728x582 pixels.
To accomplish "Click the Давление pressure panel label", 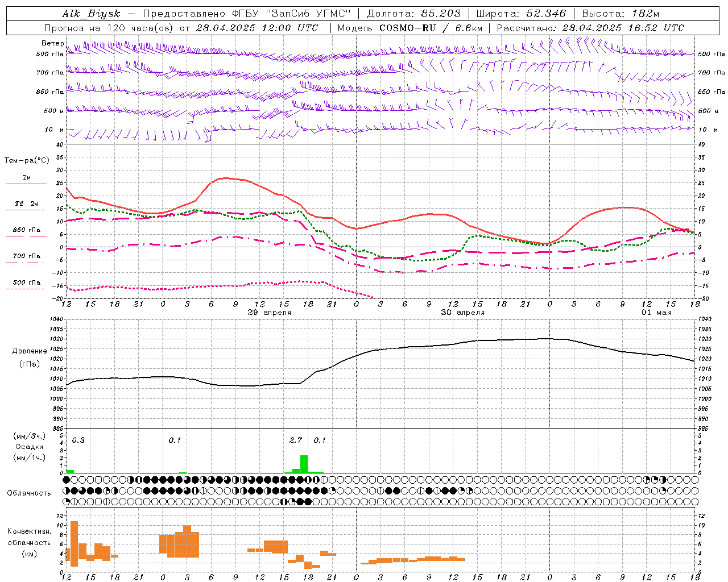I will pyautogui.click(x=30, y=351).
